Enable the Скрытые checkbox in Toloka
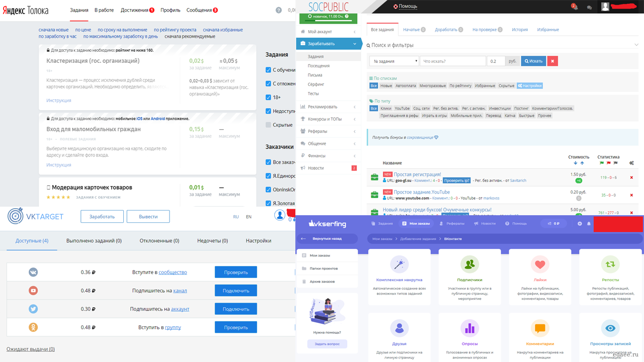Image resolution: width=644 pixels, height=362 pixels. pos(268,125)
